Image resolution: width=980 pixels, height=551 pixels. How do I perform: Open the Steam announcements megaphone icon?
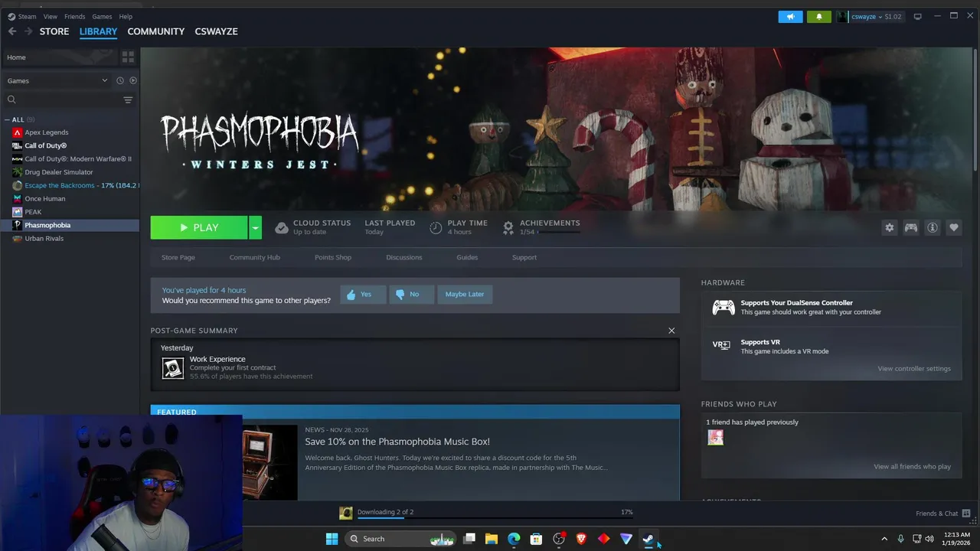[790, 16]
